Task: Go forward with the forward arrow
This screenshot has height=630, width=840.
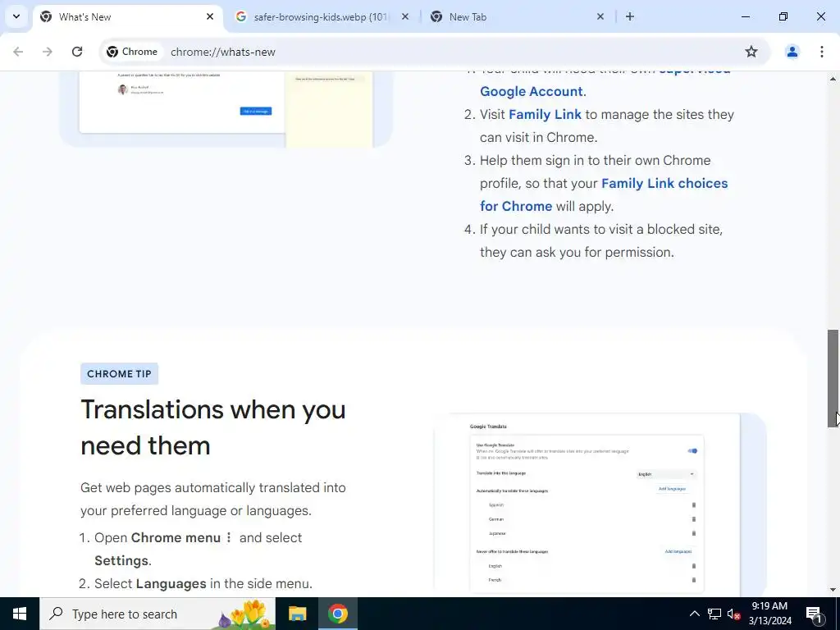Action: (48, 52)
